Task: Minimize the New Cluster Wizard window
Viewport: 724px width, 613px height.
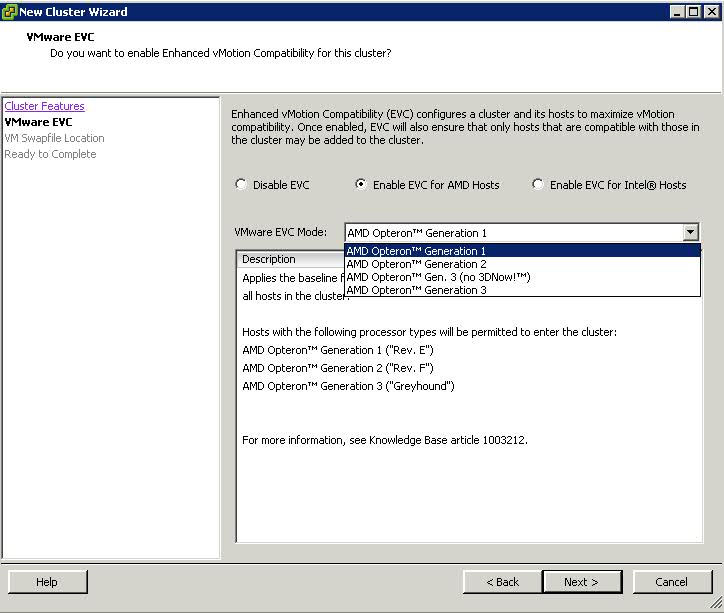Action: (x=677, y=12)
